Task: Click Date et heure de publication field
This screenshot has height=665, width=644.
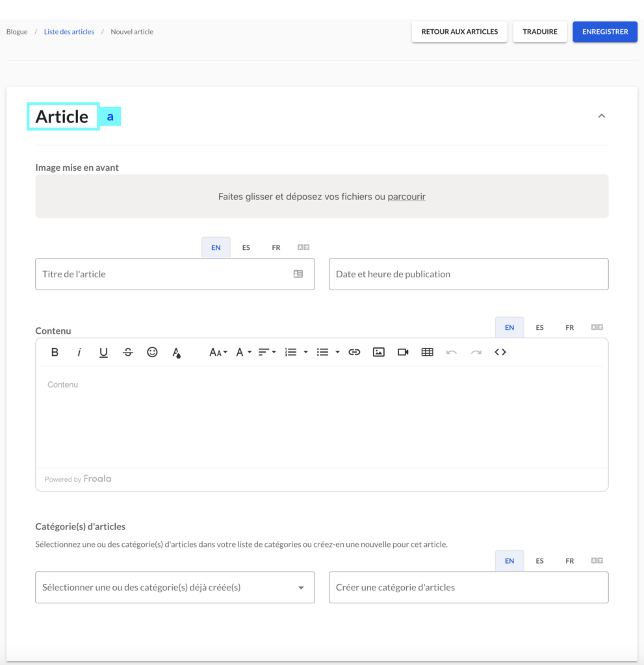Action: (469, 274)
